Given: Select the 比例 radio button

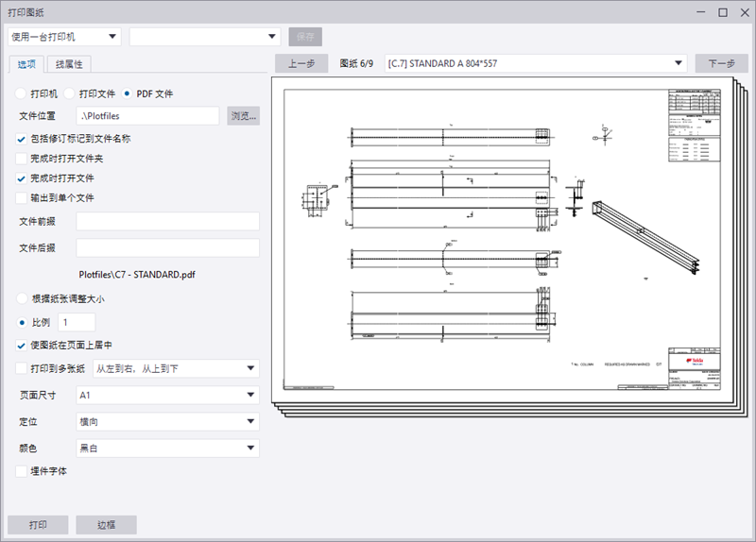Looking at the screenshot, I should tap(22, 322).
